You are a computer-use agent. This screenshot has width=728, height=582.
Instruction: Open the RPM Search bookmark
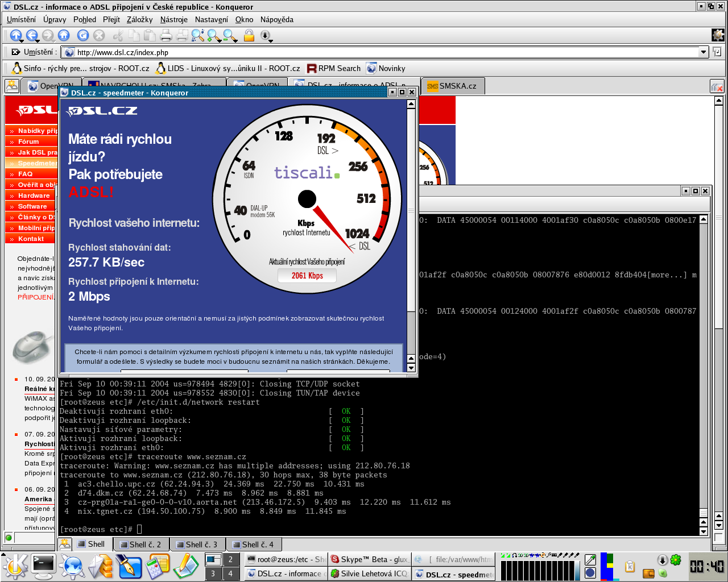334,68
